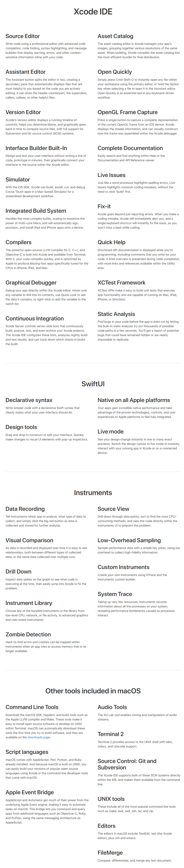Select the Interface Builder Built-In heading
184x868 pixels.
pyautogui.click(x=36, y=148)
